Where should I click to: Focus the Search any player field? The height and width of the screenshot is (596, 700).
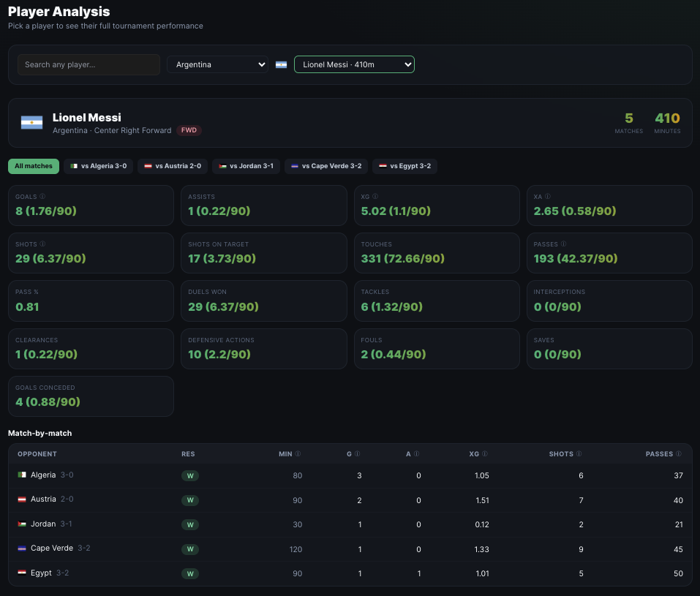[89, 65]
